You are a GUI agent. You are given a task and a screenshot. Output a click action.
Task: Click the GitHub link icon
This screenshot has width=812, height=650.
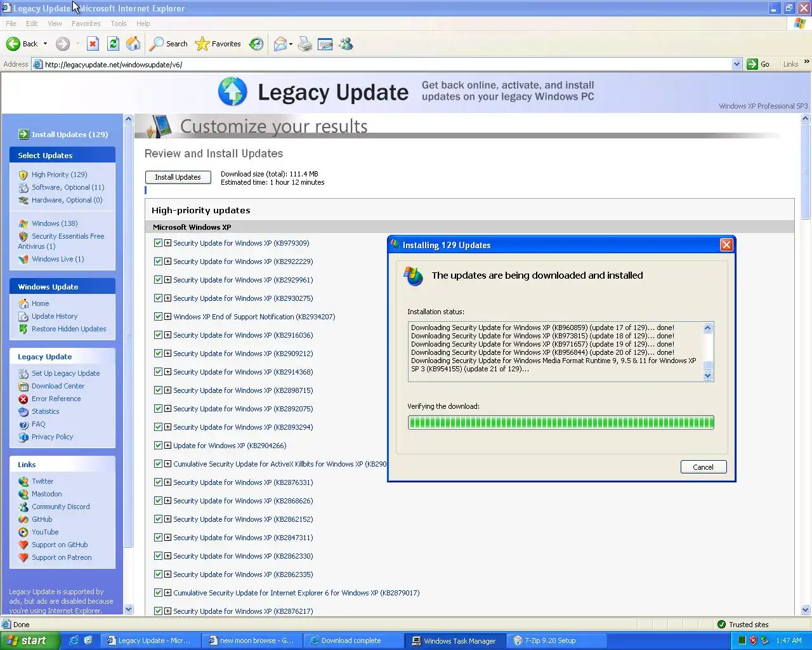[x=23, y=519]
